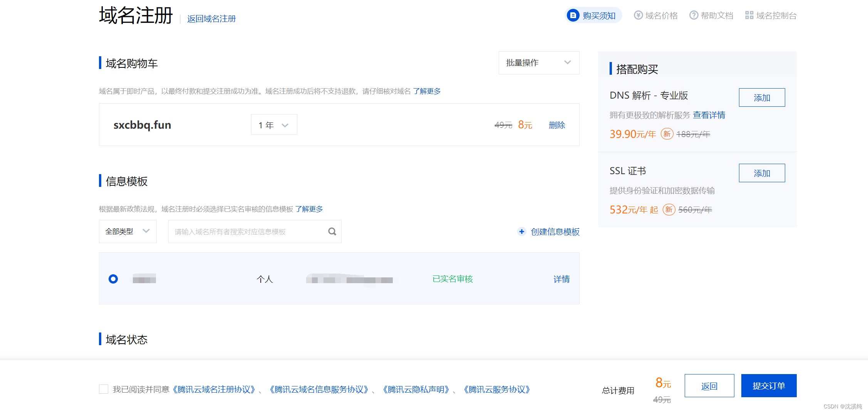Click 创建信息模板 link

pos(555,232)
